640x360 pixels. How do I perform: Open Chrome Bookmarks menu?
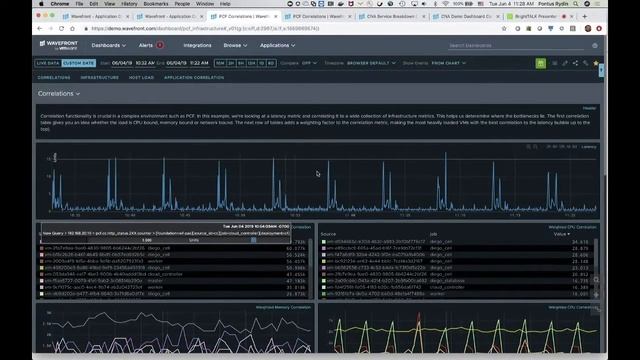coord(156,4)
